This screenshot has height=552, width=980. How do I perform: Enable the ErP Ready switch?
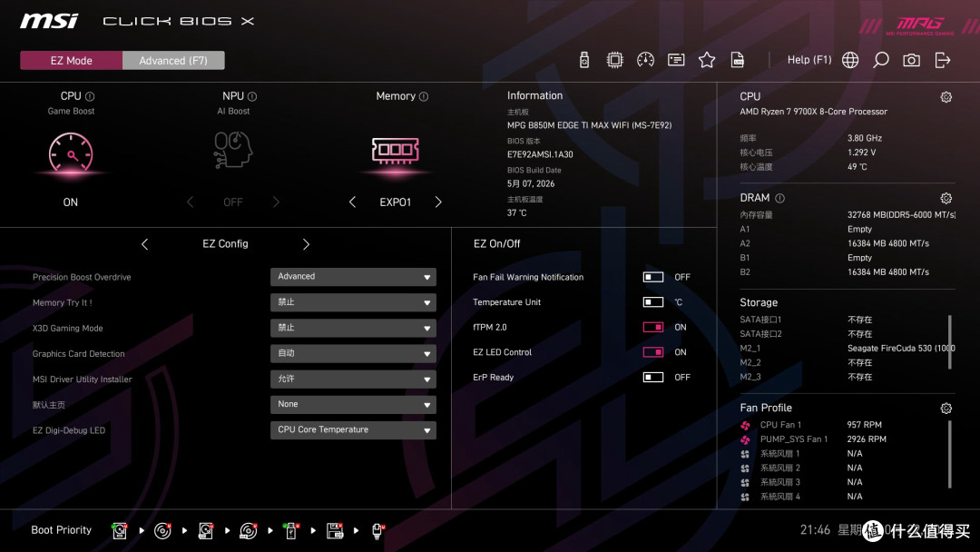coord(653,377)
